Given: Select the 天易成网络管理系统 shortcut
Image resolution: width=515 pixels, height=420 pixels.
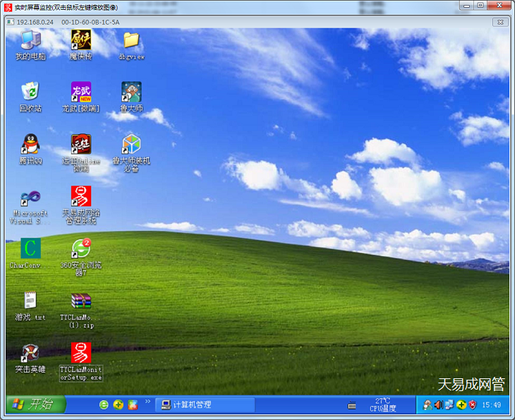Looking at the screenshot, I should pyautogui.click(x=81, y=197).
